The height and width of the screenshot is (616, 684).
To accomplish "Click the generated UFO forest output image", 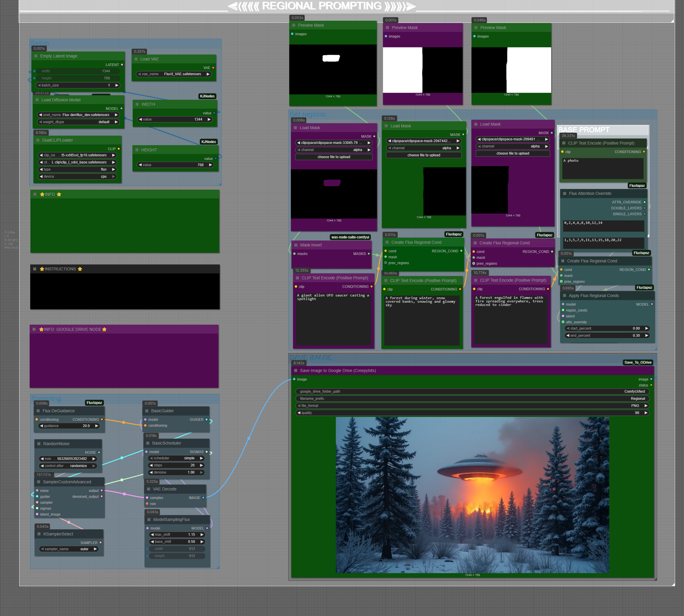I will (x=472, y=495).
